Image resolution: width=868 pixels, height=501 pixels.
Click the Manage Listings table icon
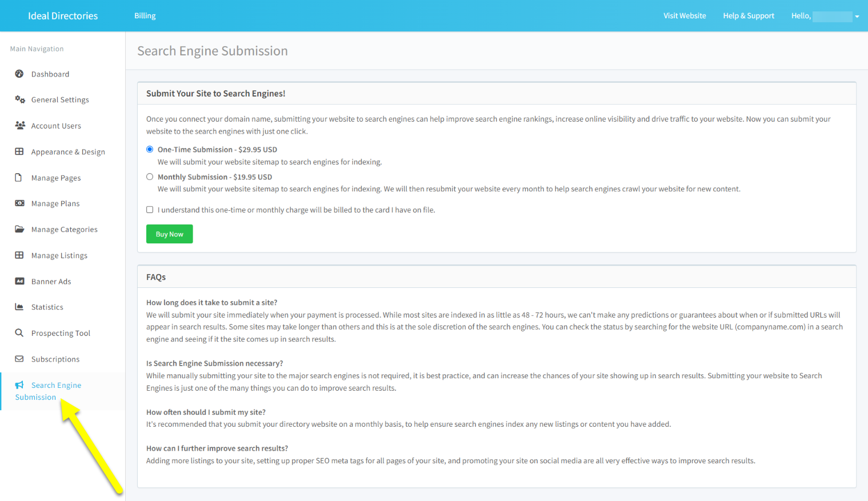pyautogui.click(x=19, y=255)
